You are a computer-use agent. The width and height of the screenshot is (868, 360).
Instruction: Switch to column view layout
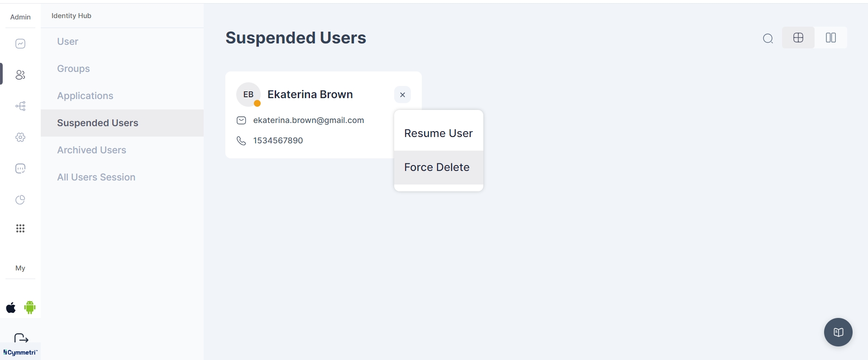pyautogui.click(x=830, y=38)
